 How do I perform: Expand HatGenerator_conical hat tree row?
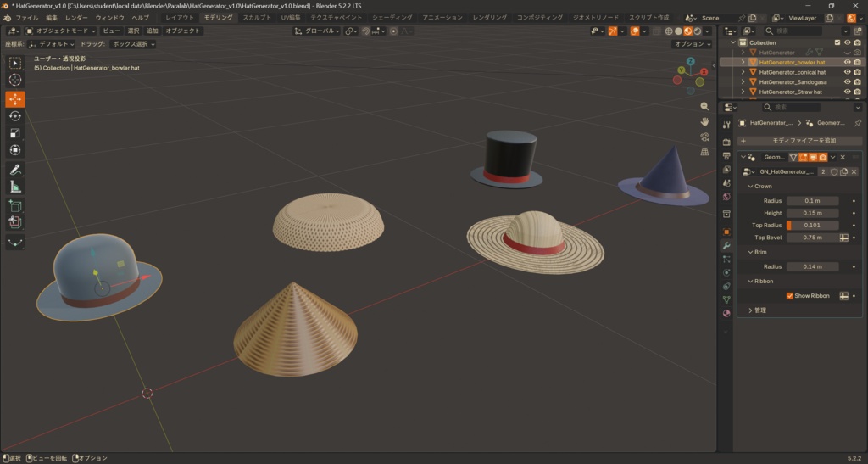click(743, 72)
